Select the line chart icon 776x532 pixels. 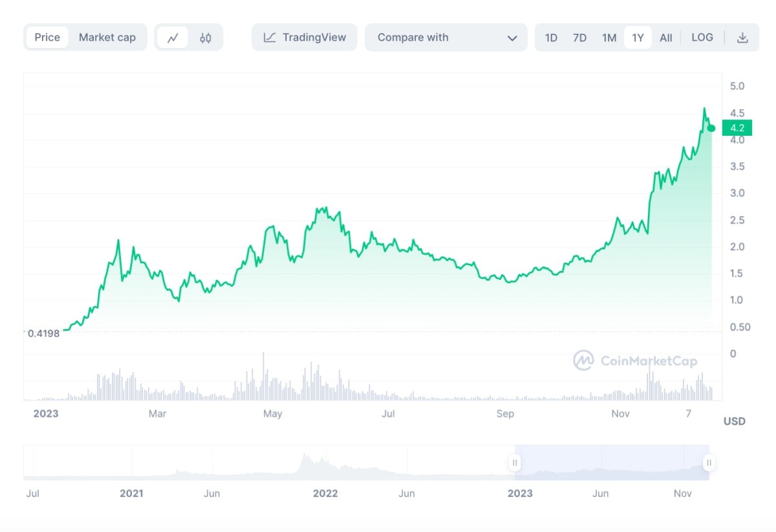point(173,37)
